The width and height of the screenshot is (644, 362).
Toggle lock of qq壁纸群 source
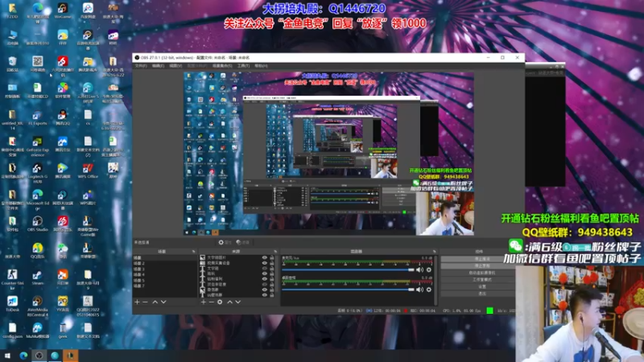pos(272,294)
